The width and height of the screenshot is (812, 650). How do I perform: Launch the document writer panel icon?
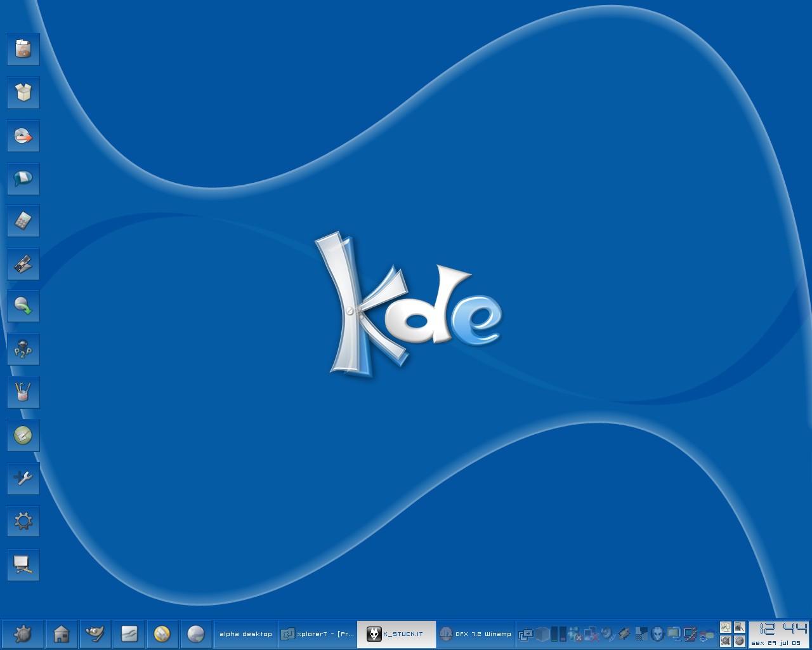(x=129, y=634)
